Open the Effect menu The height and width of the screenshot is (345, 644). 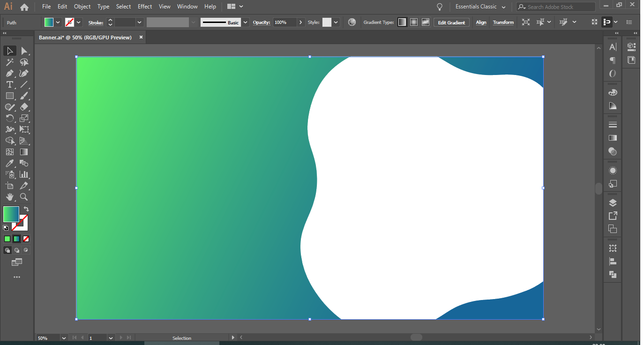[x=145, y=7]
